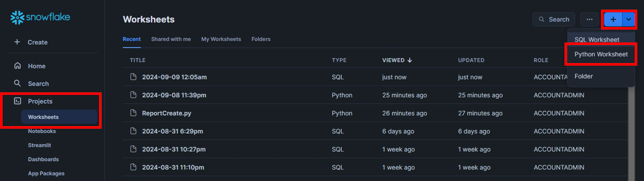This screenshot has height=181, width=644.
Task: Open worksheet 2024-09-08 11:39pm
Action: (x=174, y=95)
